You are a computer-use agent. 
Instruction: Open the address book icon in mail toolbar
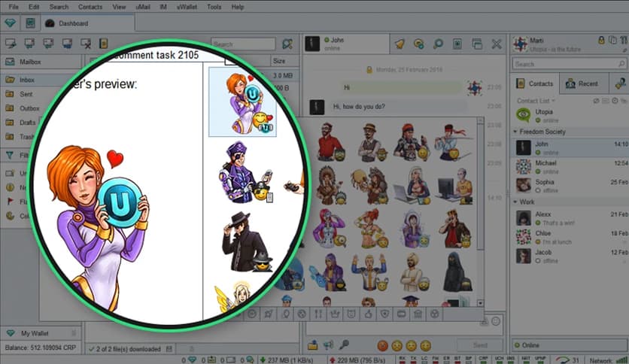pyautogui.click(x=104, y=44)
